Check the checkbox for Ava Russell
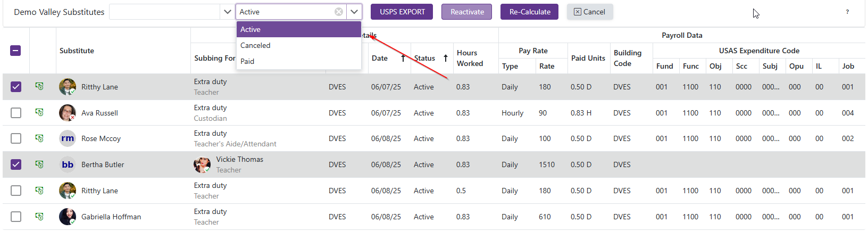 16,113
